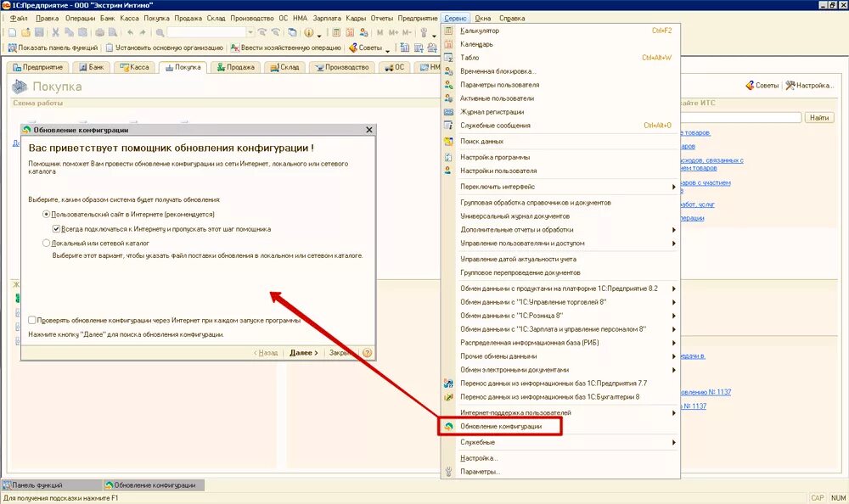The width and height of the screenshot is (849, 504).
Task: Open Временная блокировка from the menu
Action: point(560,71)
